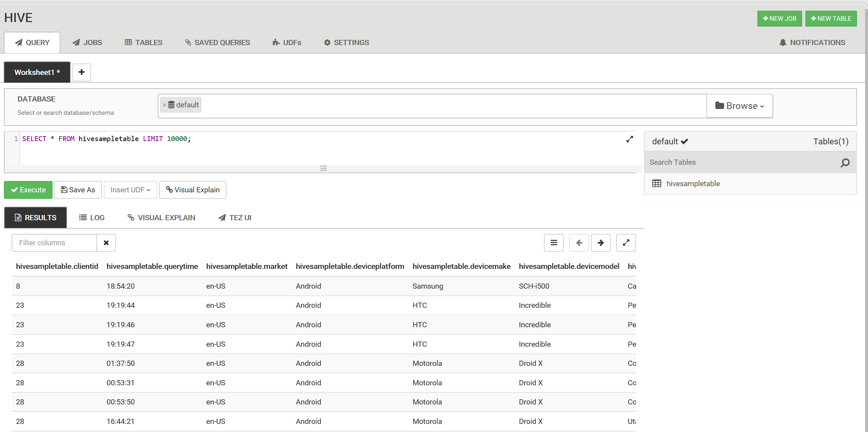
Task: Open the Insert UDF dropdown
Action: [130, 190]
